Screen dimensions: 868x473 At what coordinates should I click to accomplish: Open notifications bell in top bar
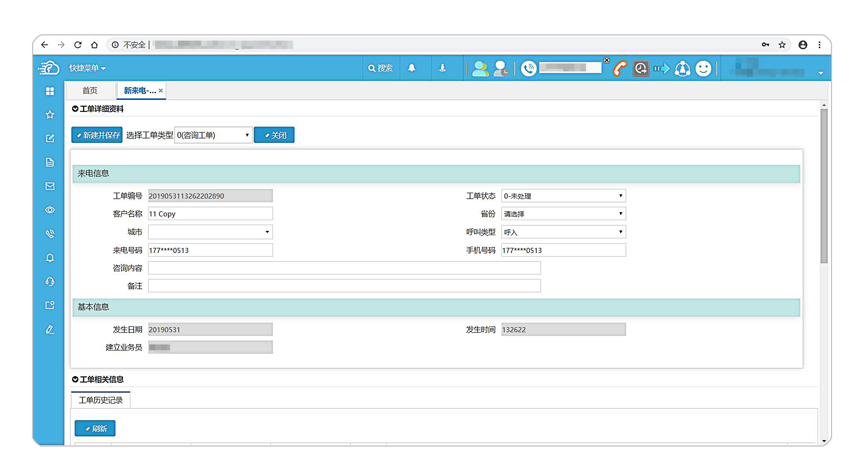(x=411, y=68)
